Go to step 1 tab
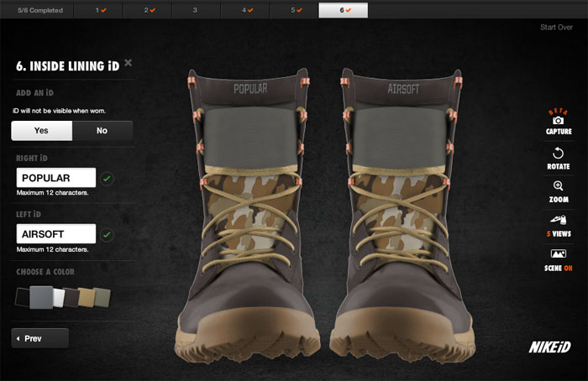Image resolution: width=588 pixels, height=381 pixels. click(x=101, y=10)
